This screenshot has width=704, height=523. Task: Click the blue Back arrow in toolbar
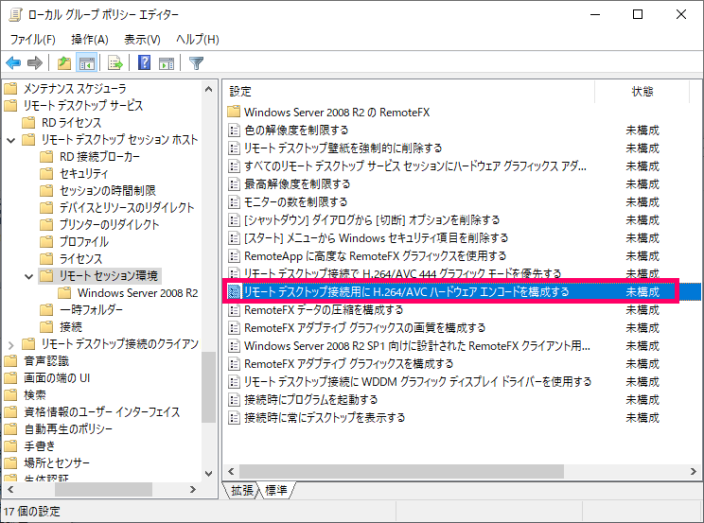coord(13,63)
